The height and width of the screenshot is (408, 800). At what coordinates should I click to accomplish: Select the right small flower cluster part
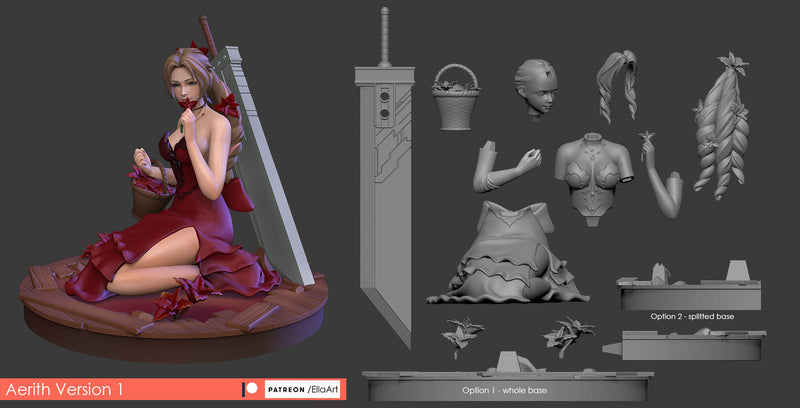[568, 336]
